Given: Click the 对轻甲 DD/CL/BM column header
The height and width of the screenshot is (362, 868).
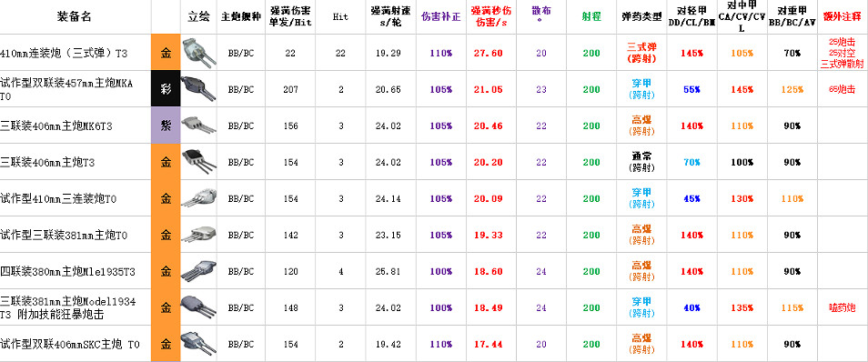Looking at the screenshot, I should [x=692, y=16].
